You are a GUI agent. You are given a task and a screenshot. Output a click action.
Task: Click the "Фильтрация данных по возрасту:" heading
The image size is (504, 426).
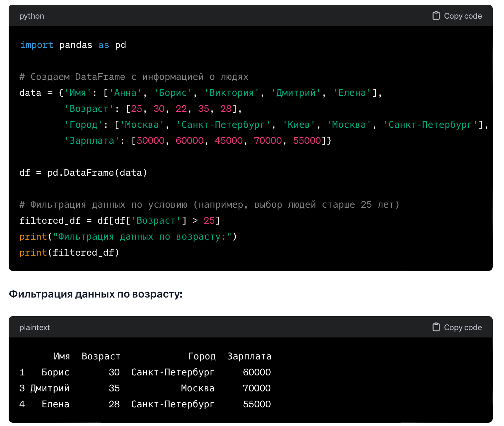tap(96, 294)
